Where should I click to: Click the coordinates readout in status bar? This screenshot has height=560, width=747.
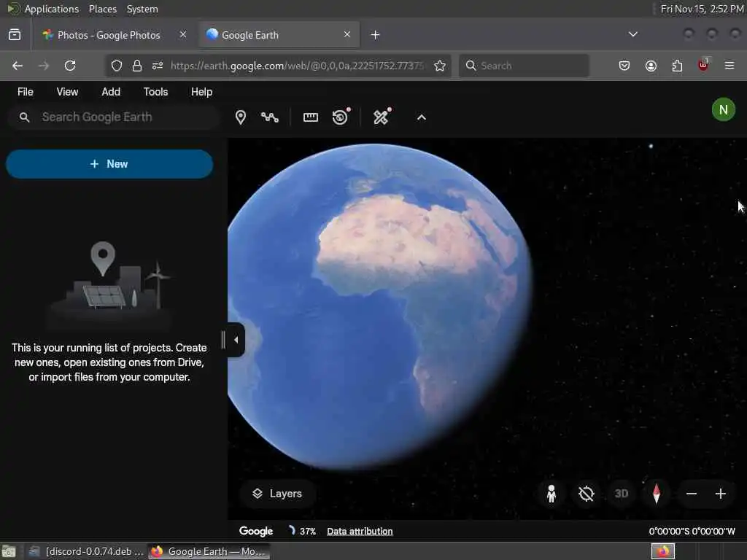692,532
